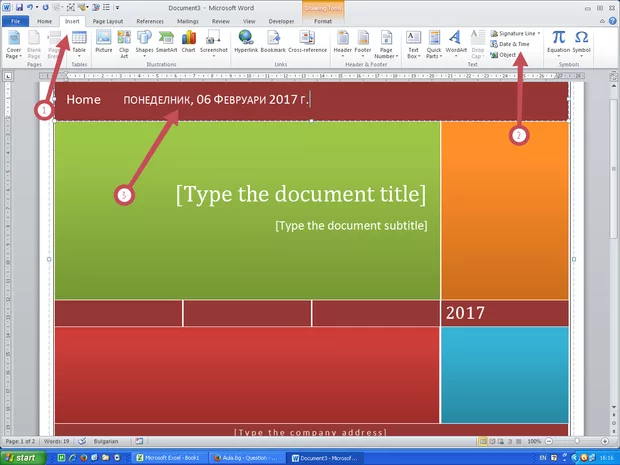Insert a Picture from file
The width and height of the screenshot is (620, 465).
[104, 42]
